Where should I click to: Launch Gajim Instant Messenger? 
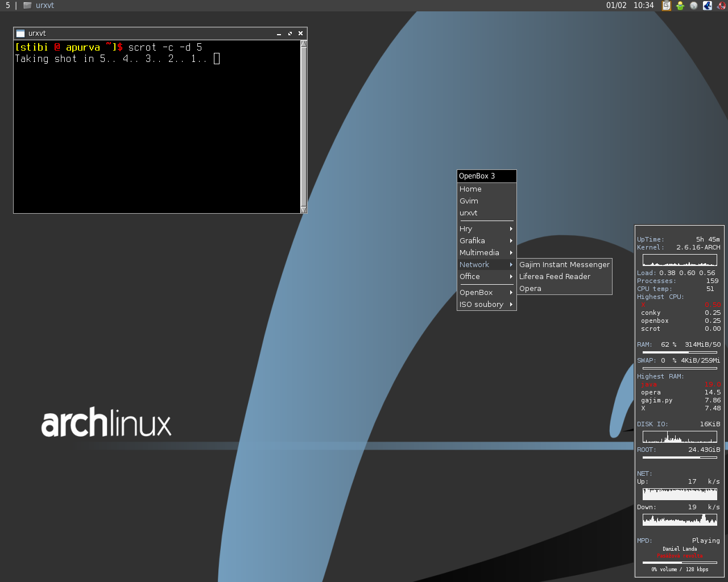point(564,265)
